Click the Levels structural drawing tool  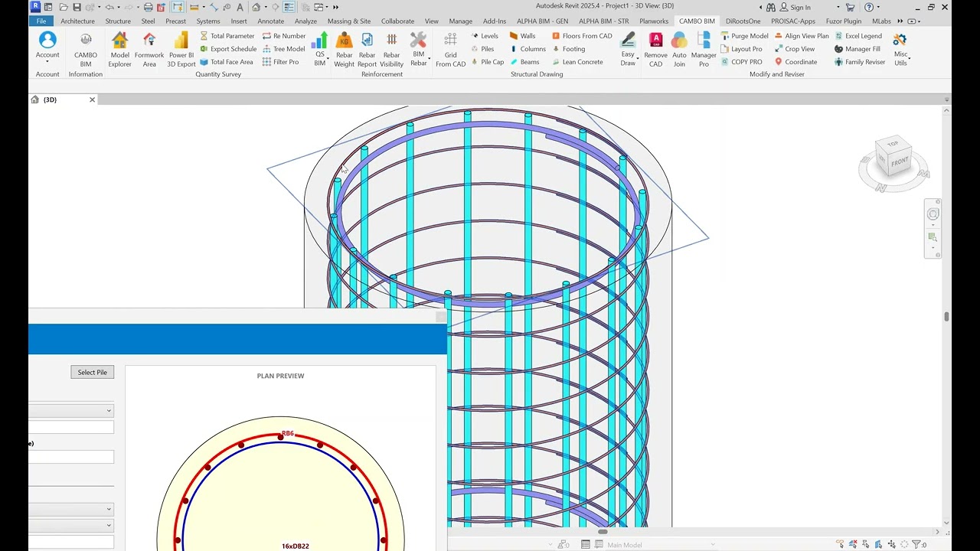point(484,36)
